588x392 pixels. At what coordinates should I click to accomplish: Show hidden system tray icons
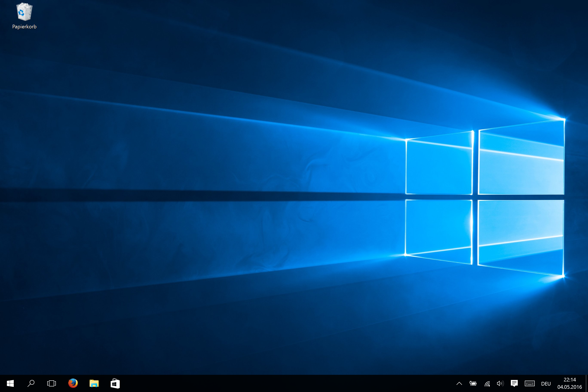click(459, 383)
